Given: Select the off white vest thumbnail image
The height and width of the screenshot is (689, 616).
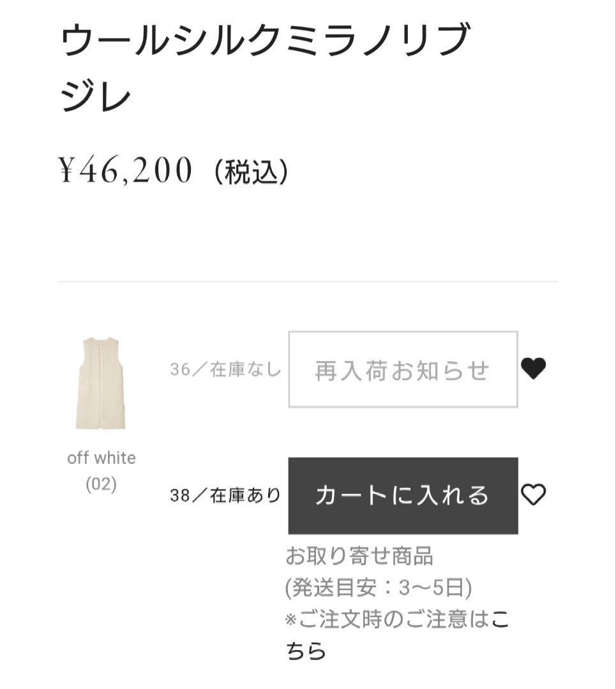Looking at the screenshot, I should pyautogui.click(x=101, y=383).
